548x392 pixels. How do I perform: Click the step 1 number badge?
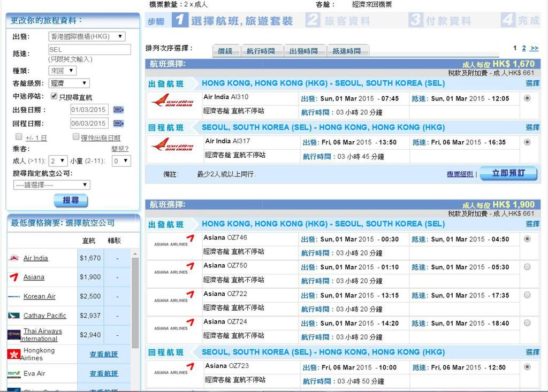(x=180, y=20)
